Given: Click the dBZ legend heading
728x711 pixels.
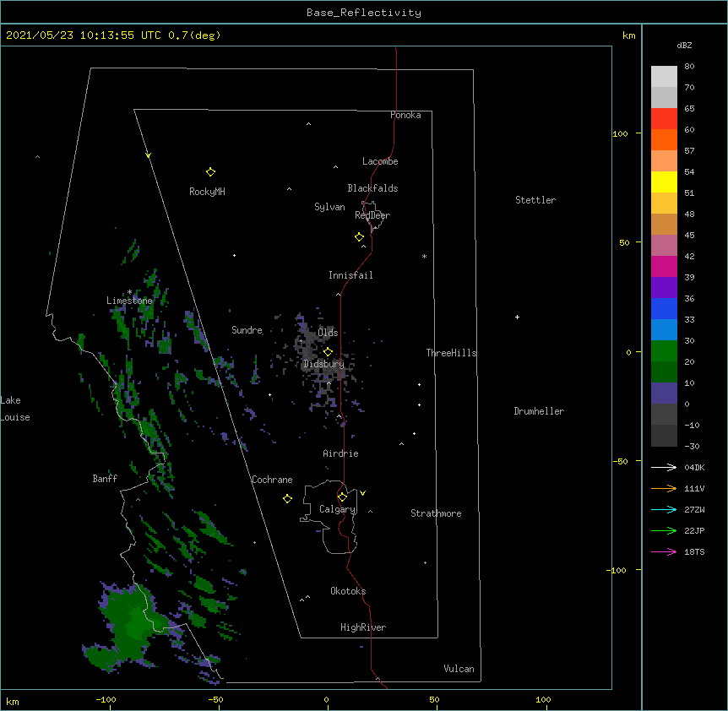Looking at the screenshot, I should (684, 46).
